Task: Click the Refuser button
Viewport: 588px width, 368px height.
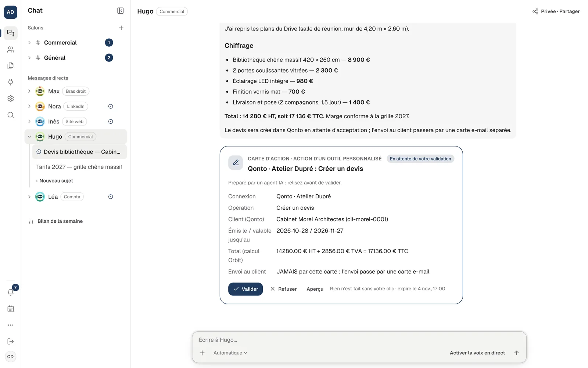Action: pos(283,289)
